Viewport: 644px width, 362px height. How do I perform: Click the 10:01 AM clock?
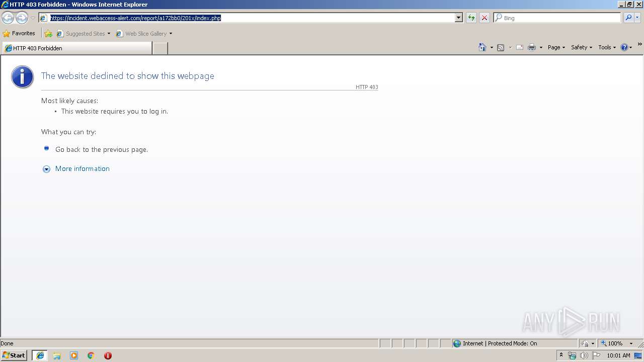(618, 355)
